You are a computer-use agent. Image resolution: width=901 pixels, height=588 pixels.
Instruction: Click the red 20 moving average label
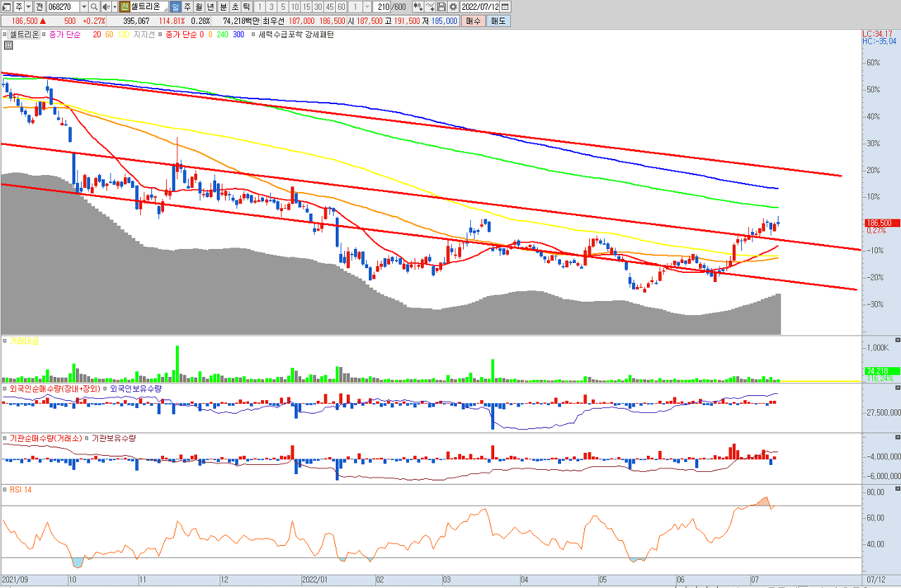tap(97, 34)
